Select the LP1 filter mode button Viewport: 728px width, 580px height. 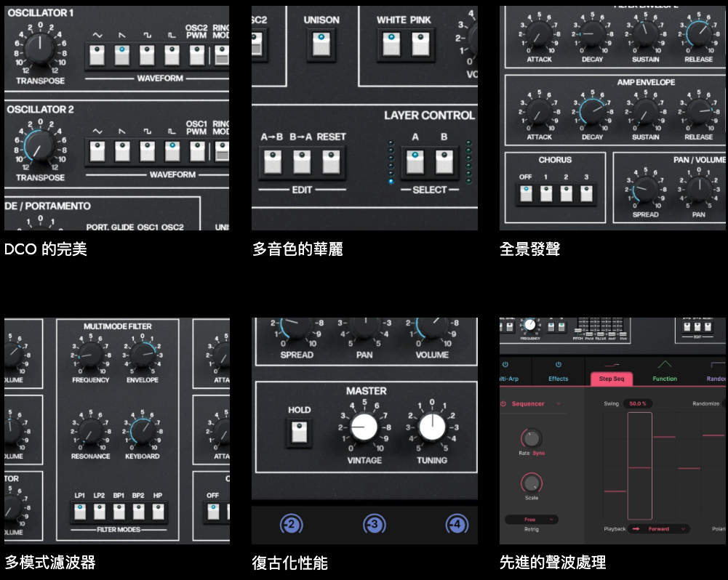click(80, 510)
